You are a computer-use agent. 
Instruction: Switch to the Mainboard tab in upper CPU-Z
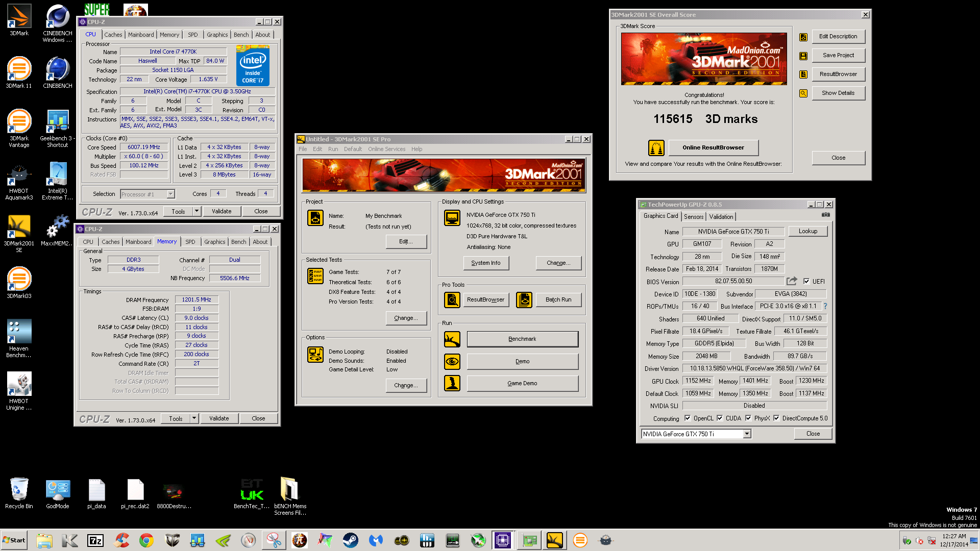point(141,35)
